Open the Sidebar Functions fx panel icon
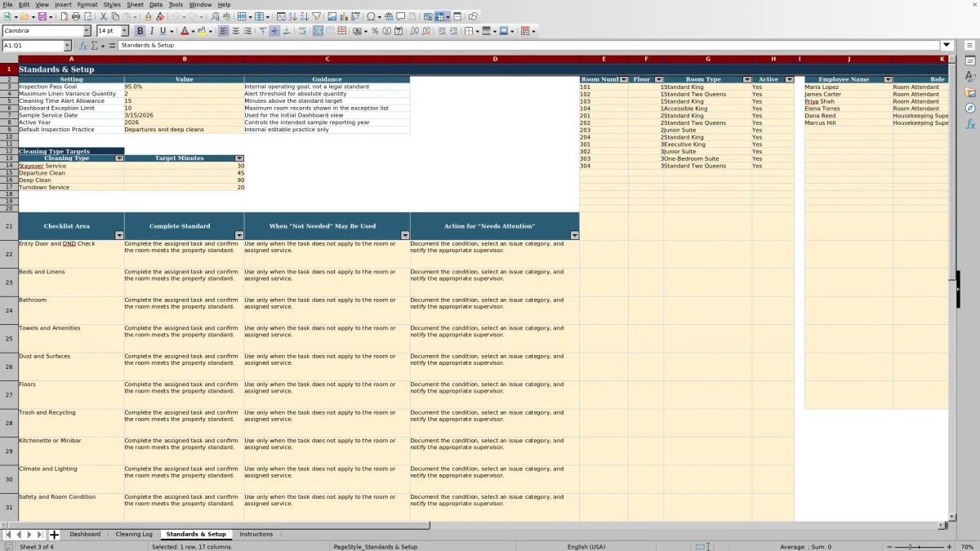Viewport: 980px width, 551px height. tap(970, 124)
